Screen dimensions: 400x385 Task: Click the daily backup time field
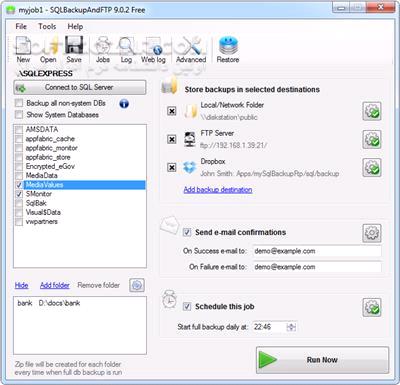[270, 327]
